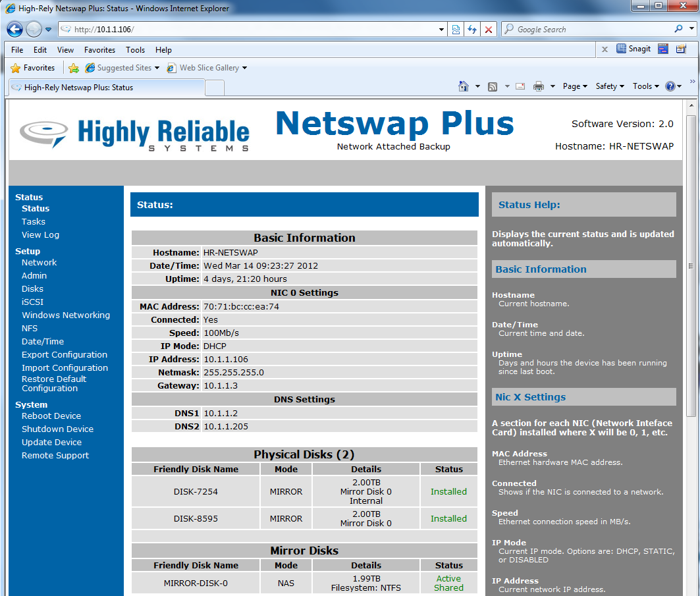Select DISK-7254 cell in Physical Disks
700x596 pixels.
[x=196, y=491]
